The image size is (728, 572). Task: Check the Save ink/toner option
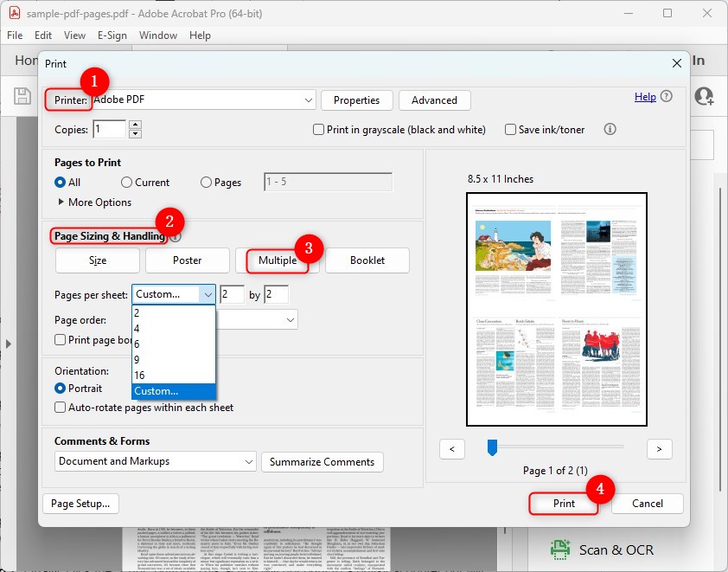click(510, 129)
